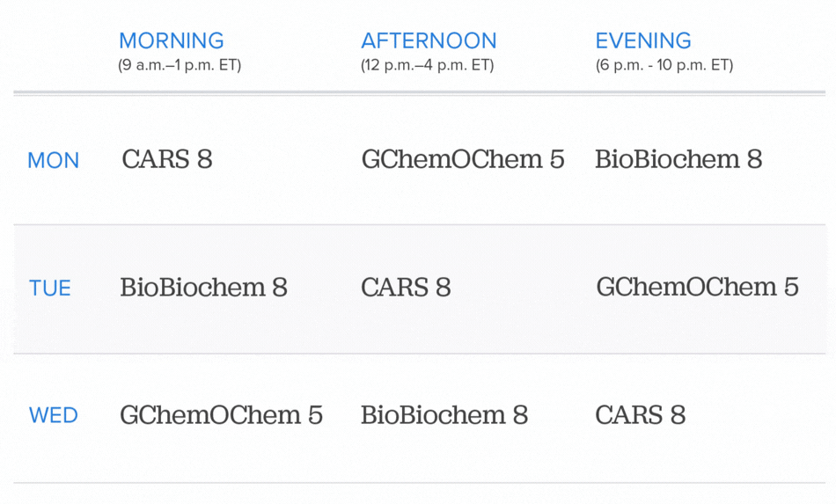The height and width of the screenshot is (504, 836).
Task: Select Wednesday evening CARS 8 session
Action: (640, 414)
